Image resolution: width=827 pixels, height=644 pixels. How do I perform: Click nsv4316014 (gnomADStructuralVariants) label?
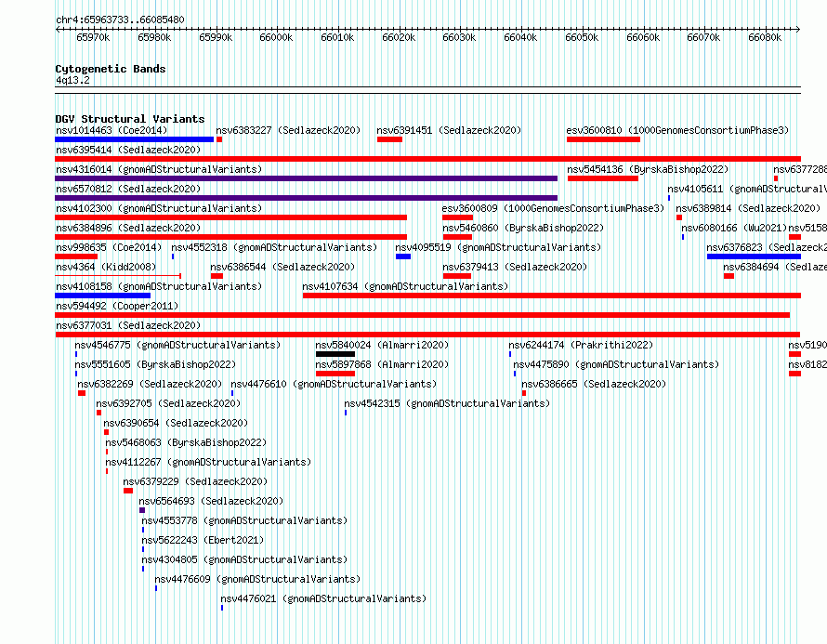pyautogui.click(x=159, y=169)
